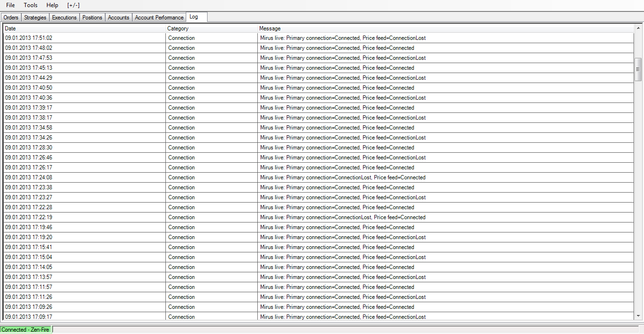This screenshot has width=644, height=334.
Task: Select log row dated 09.01.2013 17:09:17
Action: [318, 316]
